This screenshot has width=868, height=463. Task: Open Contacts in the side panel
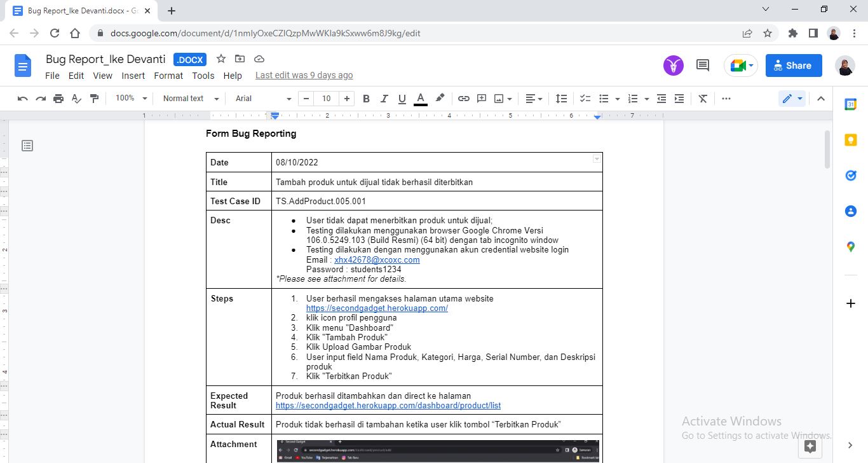851,211
